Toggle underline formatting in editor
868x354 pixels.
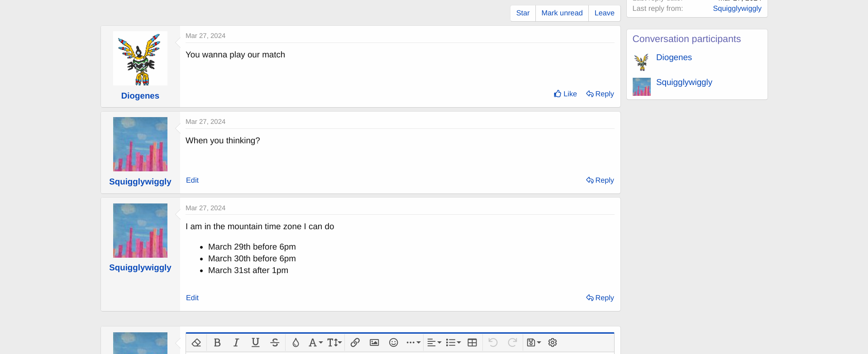(x=255, y=343)
